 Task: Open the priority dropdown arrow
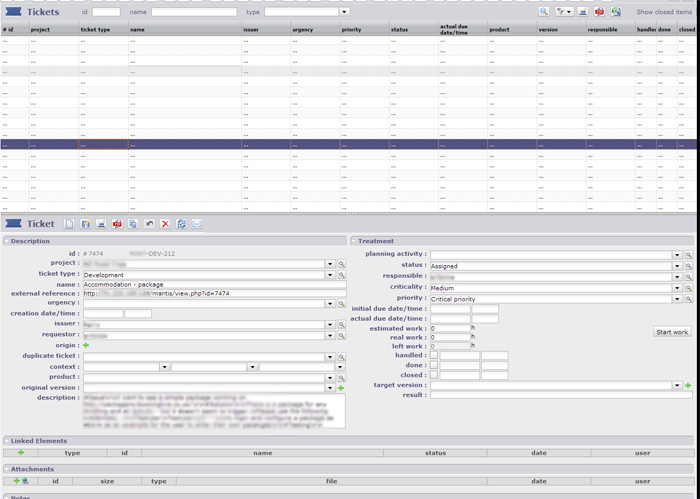[x=677, y=298]
